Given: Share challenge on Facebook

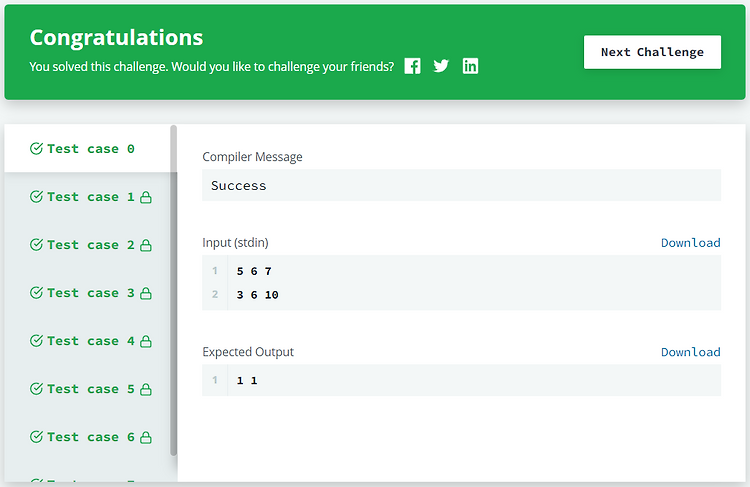Looking at the screenshot, I should [412, 66].
